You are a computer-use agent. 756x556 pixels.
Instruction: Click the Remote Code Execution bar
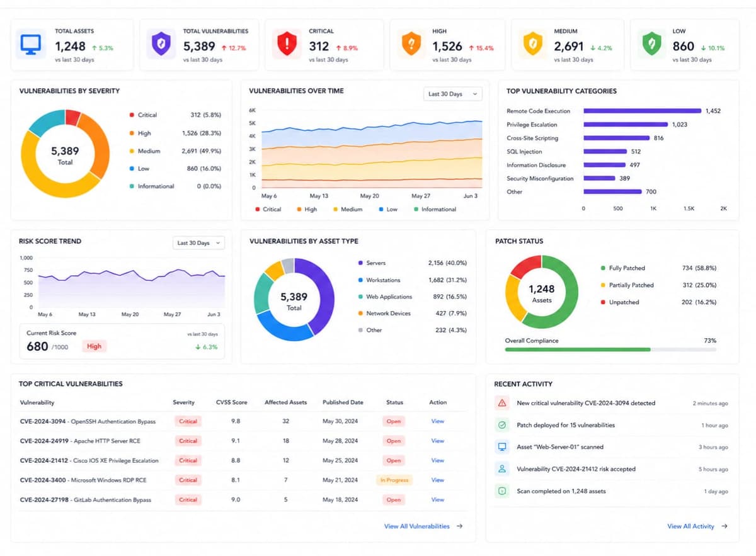pyautogui.click(x=642, y=111)
